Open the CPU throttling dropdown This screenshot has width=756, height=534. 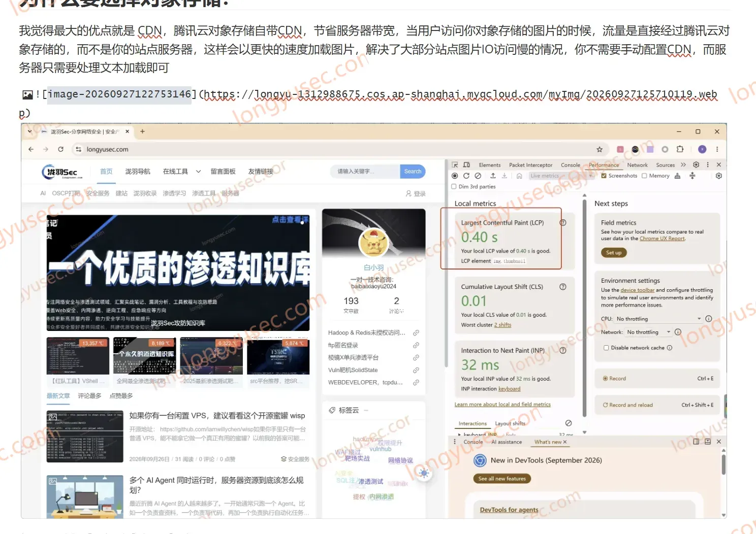tap(658, 319)
